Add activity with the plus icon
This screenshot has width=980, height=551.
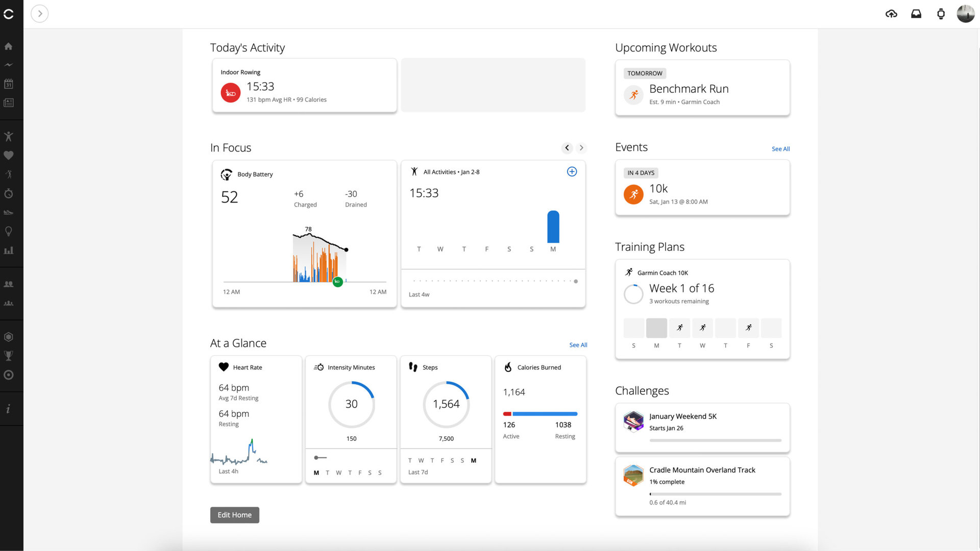pos(572,172)
